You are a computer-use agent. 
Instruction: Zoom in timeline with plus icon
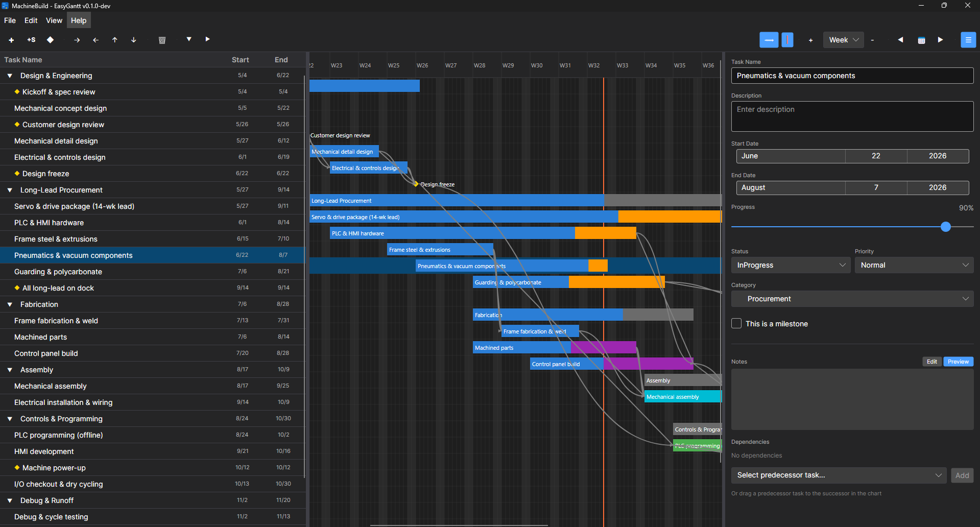(810, 40)
